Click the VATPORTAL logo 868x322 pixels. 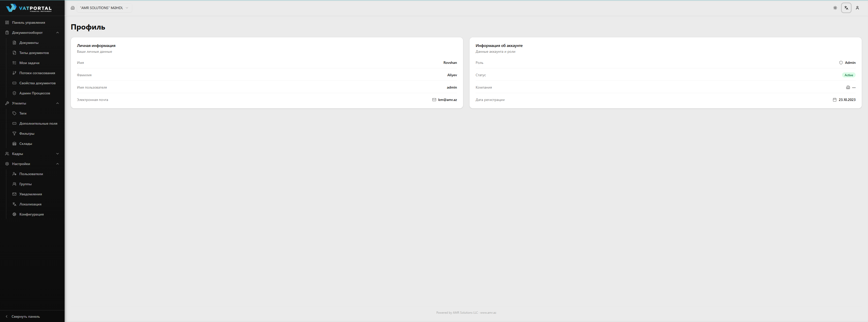point(29,8)
